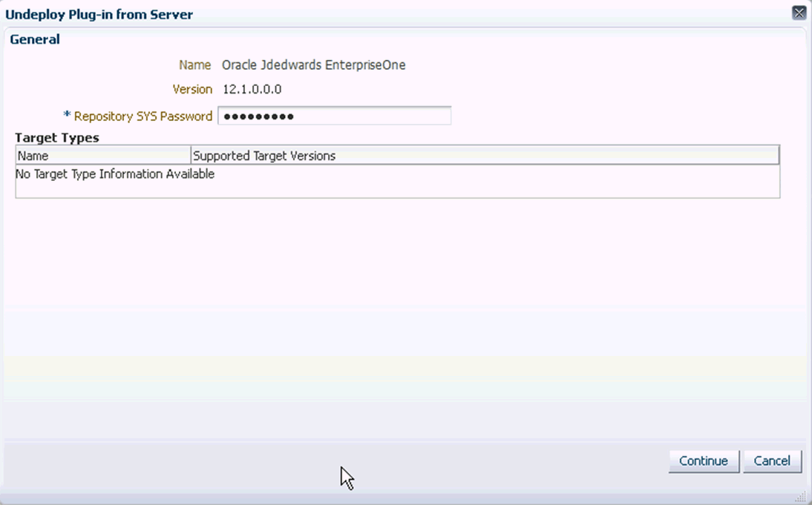Select 'Oracle Jdedwards EnterpriseOne' name text

point(314,65)
